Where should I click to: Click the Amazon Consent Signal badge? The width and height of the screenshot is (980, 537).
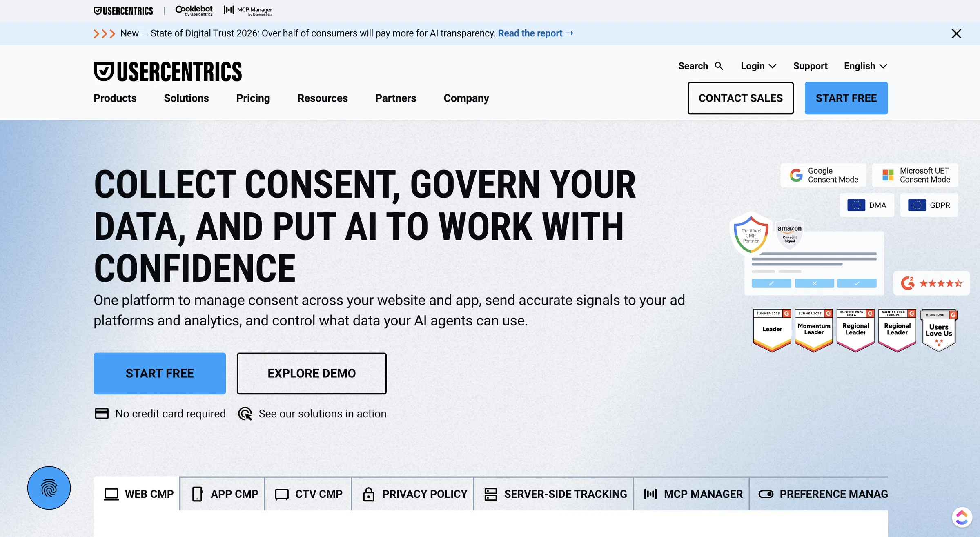[x=789, y=234]
